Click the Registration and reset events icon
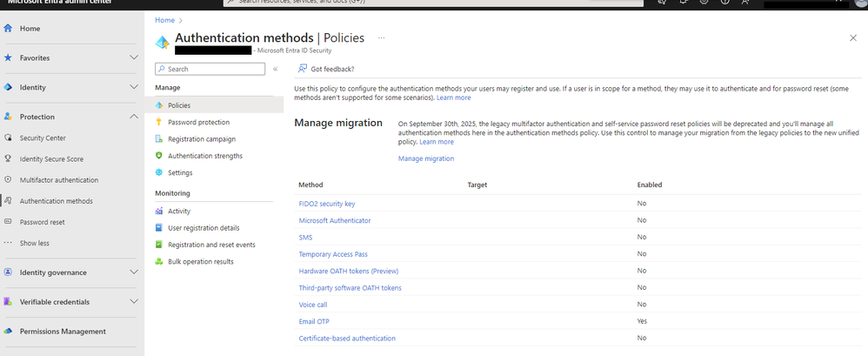The image size is (868, 356). 159,245
